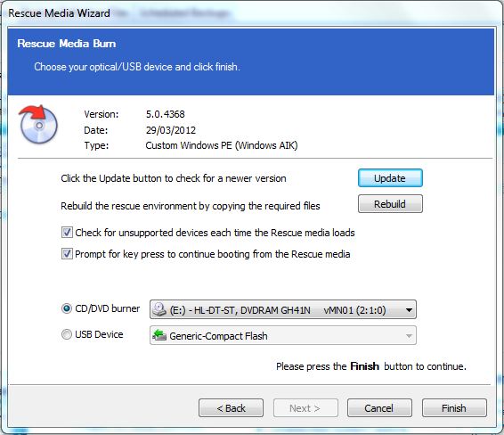Select the USB Device radio button
504x435 pixels.
click(66, 334)
